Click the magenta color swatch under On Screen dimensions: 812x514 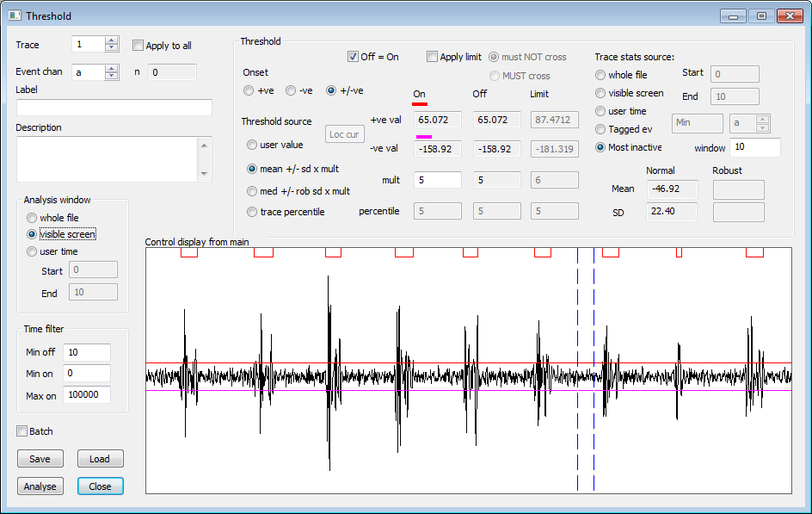423,137
